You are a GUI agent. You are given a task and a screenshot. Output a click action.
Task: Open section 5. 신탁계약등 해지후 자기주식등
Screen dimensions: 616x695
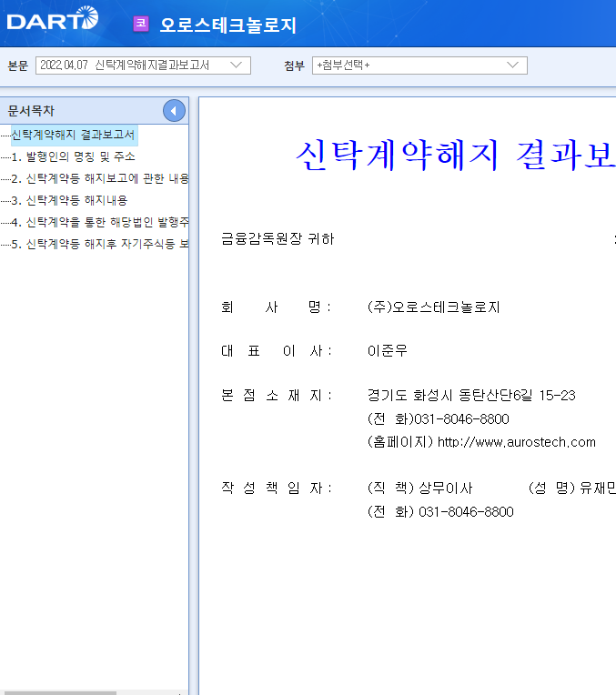(x=100, y=243)
